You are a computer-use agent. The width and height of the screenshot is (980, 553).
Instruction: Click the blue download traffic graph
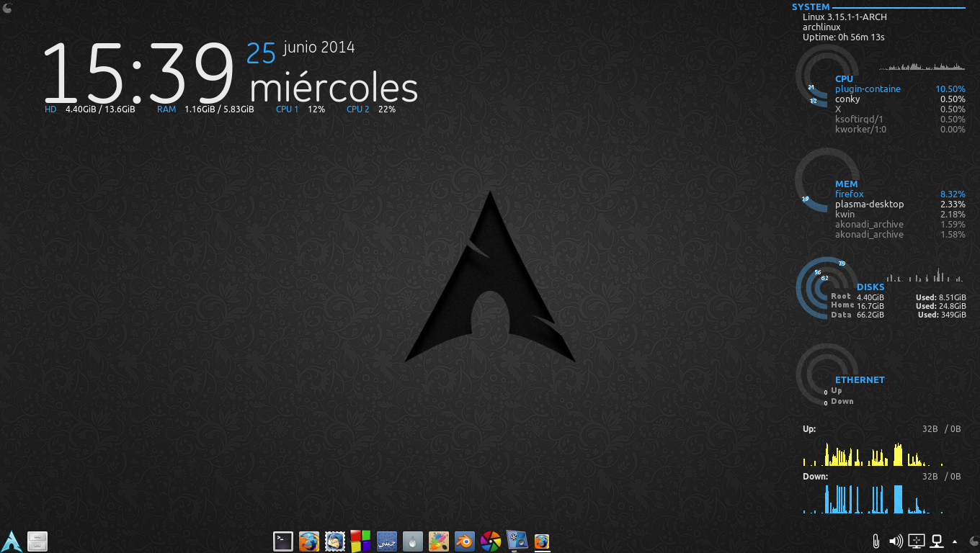coord(873,498)
